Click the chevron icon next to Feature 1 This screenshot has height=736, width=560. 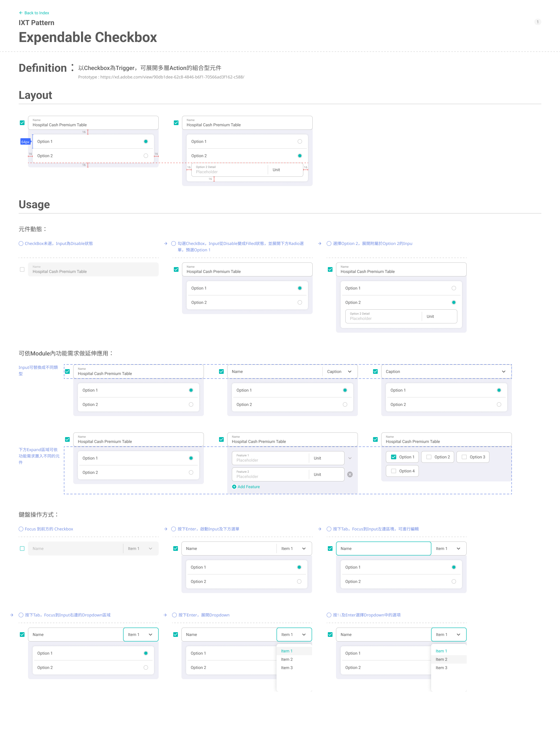coord(350,458)
